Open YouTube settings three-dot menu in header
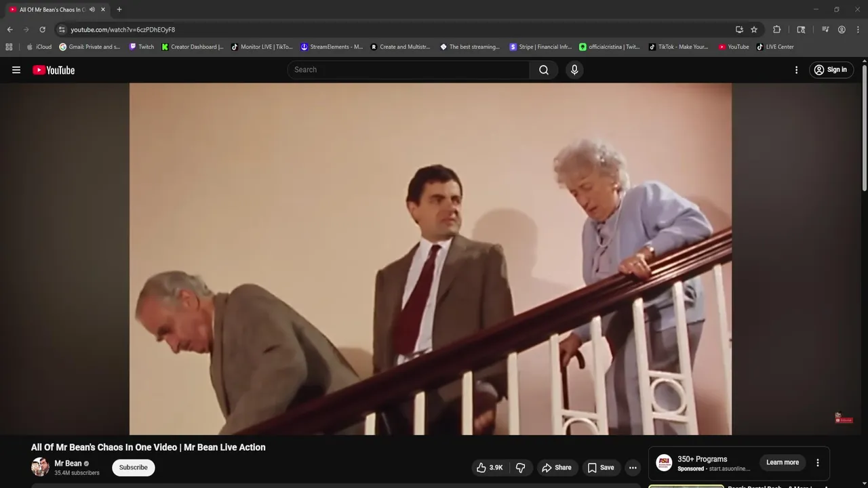 coord(796,70)
